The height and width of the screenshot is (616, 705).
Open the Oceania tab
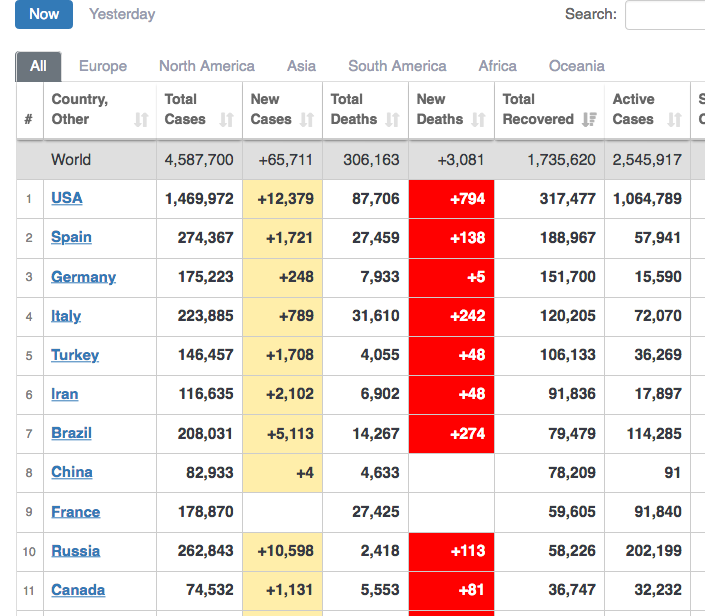pyautogui.click(x=576, y=66)
